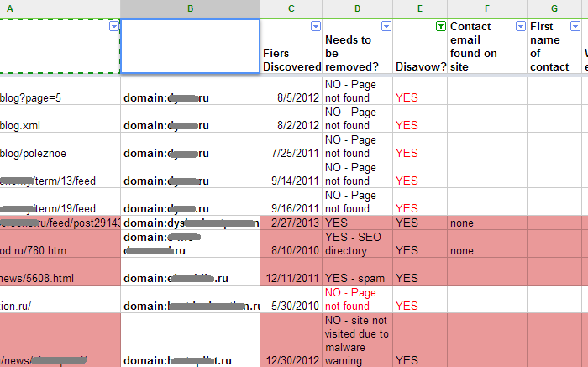Select cell ending with 'term/13/feed'
Viewport: 588px width, 367px height.
point(60,174)
